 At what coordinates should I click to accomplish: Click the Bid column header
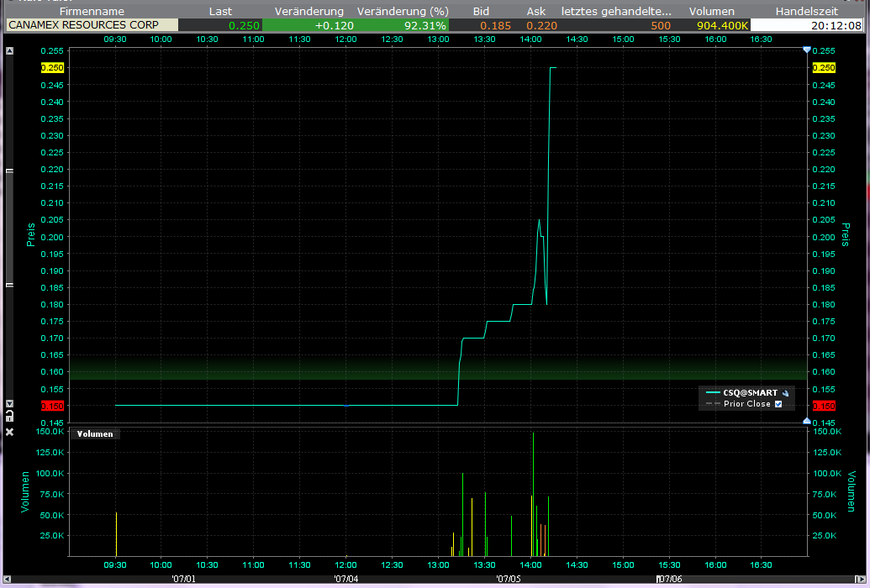[481, 12]
